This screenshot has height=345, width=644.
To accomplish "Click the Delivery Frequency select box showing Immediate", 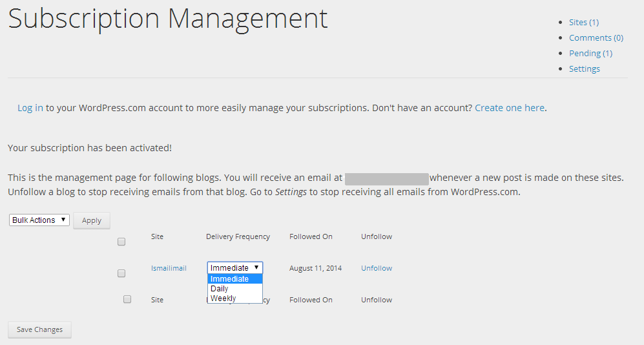I will click(235, 267).
